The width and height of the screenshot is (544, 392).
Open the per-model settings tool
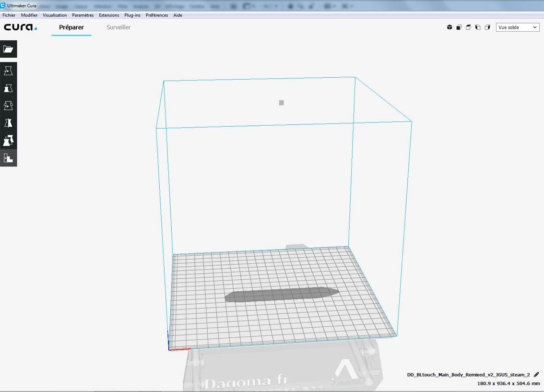coord(8,141)
